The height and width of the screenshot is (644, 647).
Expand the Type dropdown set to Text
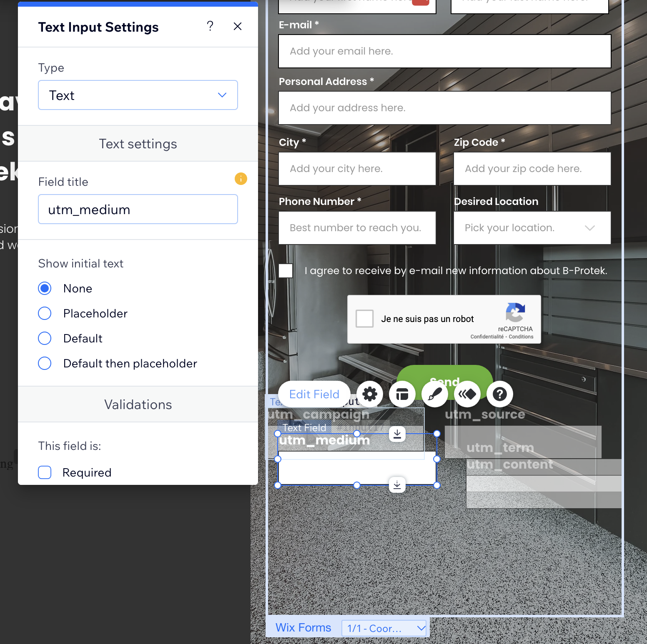pyautogui.click(x=138, y=95)
